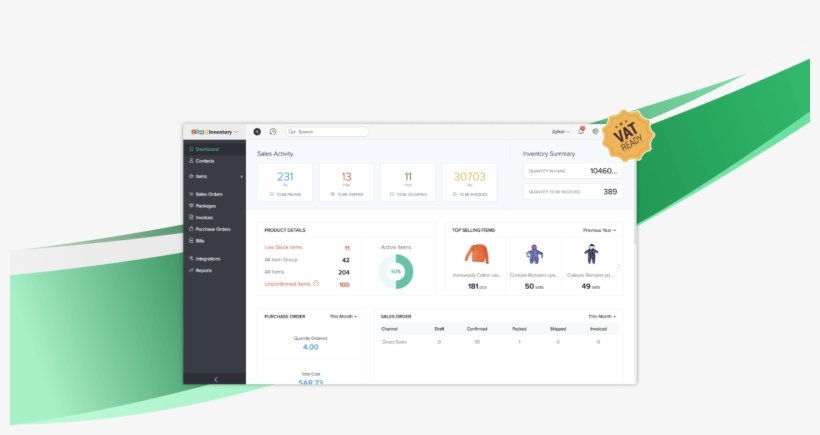Click the Quantity To Be Received 389
The height and width of the screenshot is (435, 820).
[610, 192]
